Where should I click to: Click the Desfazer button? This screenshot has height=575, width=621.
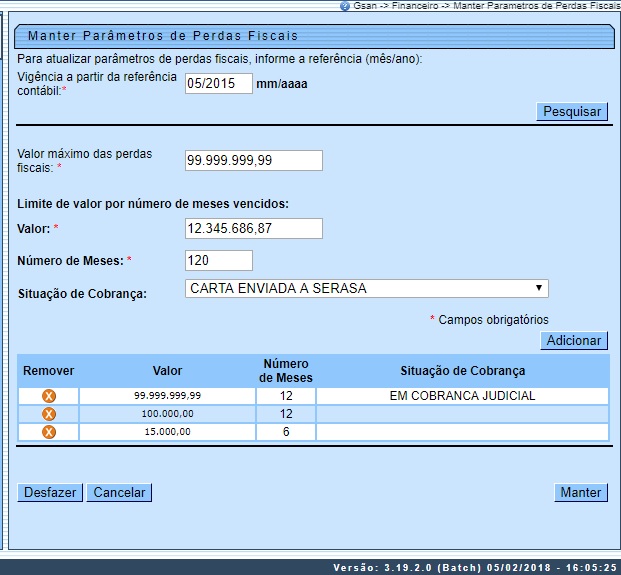pos(49,492)
